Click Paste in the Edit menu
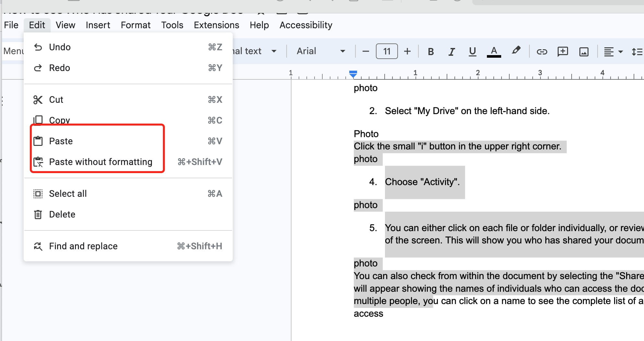This screenshot has width=644, height=341. click(x=128, y=141)
